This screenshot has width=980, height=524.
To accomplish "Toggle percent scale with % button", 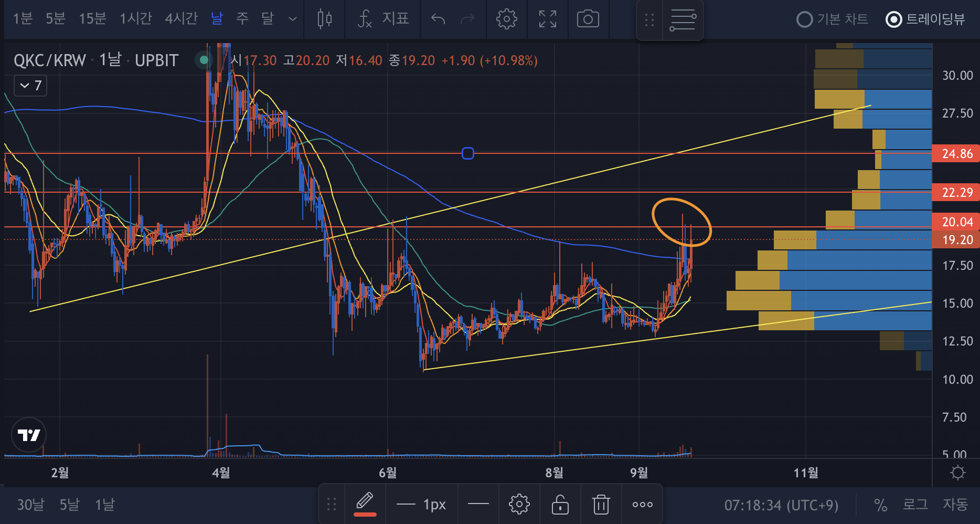I will (x=881, y=505).
